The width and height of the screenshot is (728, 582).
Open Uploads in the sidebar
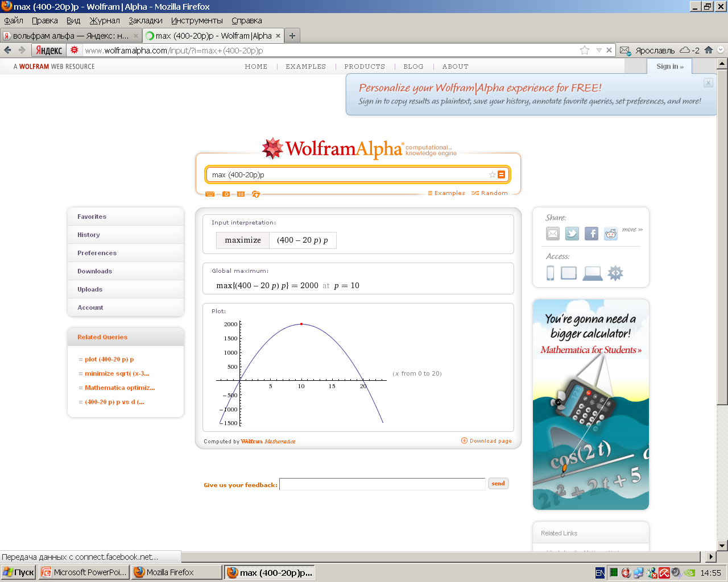pos(126,289)
